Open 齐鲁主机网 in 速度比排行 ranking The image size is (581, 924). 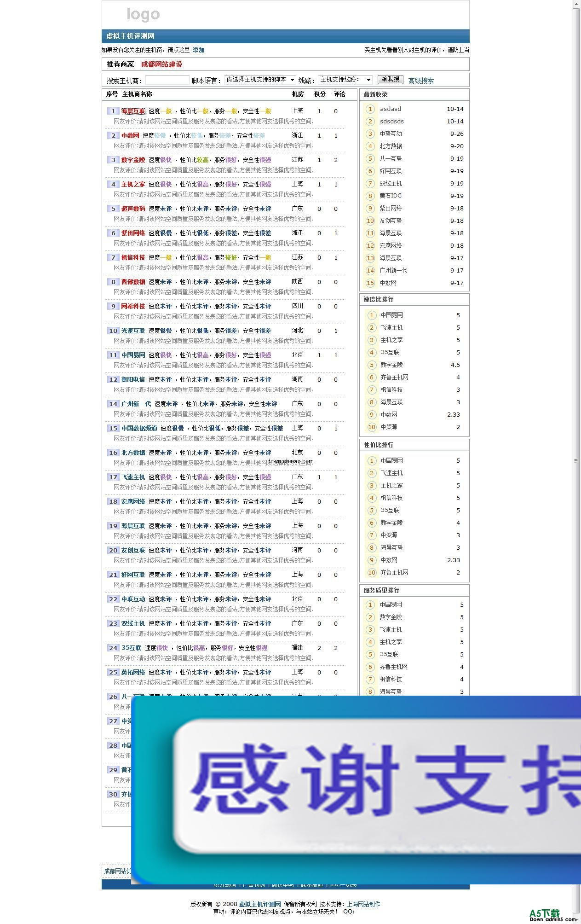click(394, 377)
